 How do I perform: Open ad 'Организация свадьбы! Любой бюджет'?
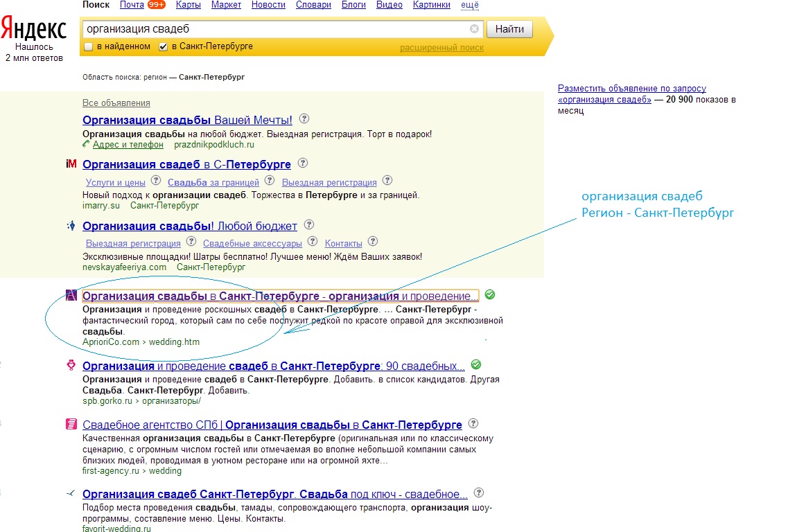(189, 226)
